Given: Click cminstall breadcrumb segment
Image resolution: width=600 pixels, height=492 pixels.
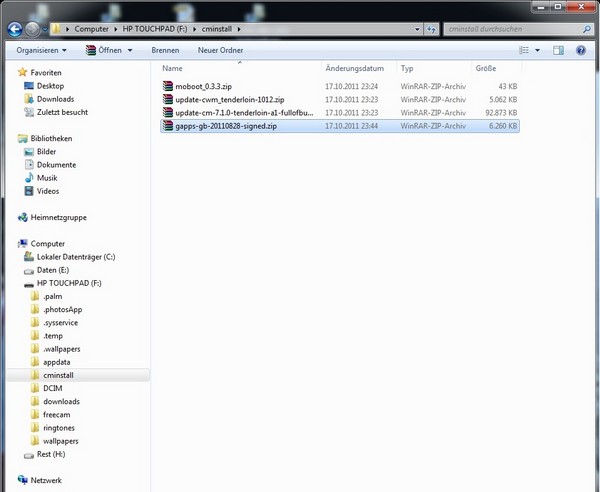Looking at the screenshot, I should tap(217, 29).
